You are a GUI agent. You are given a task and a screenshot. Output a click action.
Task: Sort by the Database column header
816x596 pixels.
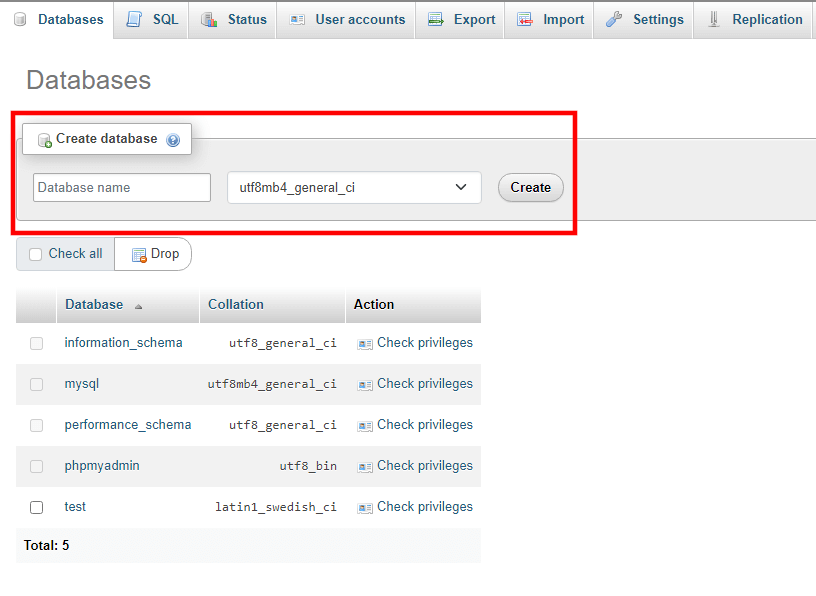[x=94, y=305]
